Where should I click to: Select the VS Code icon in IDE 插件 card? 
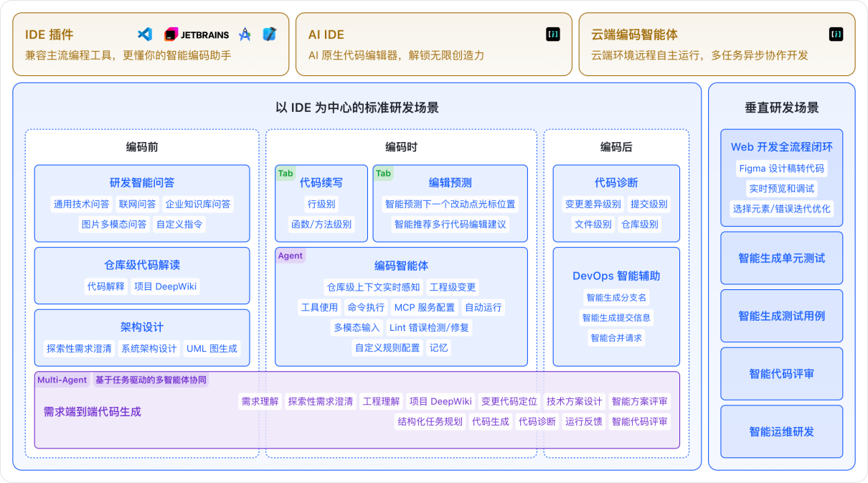[142, 33]
